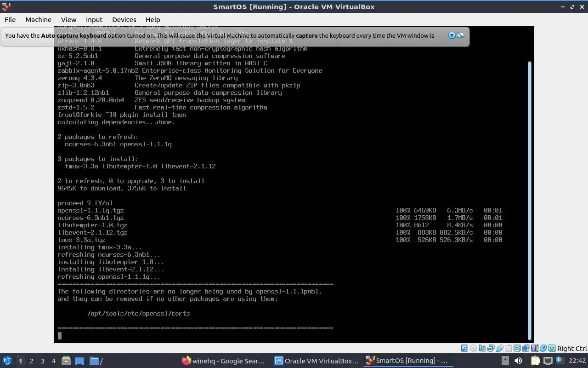588x368 pixels.
Task: Open the clipboard manager tray icon
Action: (x=535, y=361)
